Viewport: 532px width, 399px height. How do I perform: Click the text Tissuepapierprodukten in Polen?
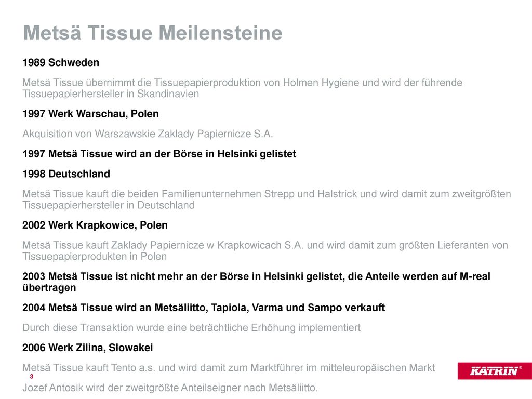95,257
